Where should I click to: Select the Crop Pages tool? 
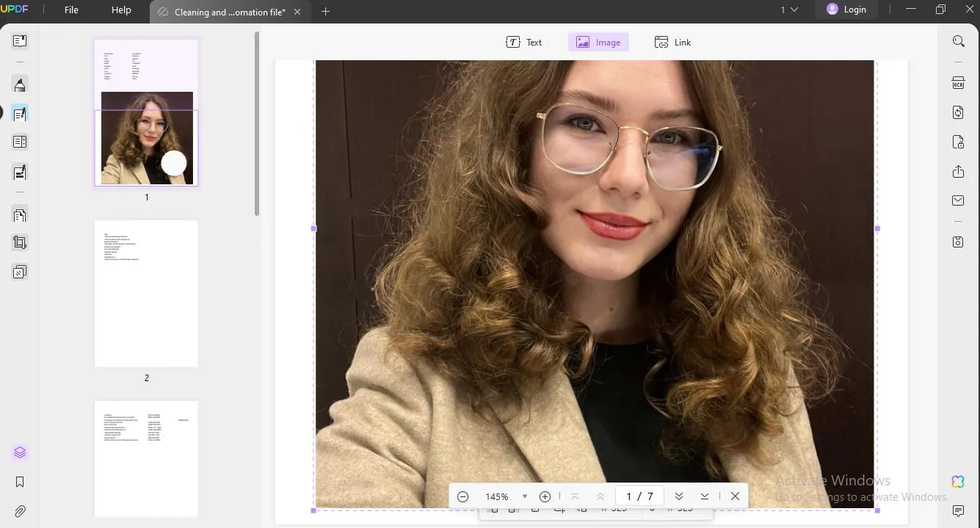pos(20,242)
